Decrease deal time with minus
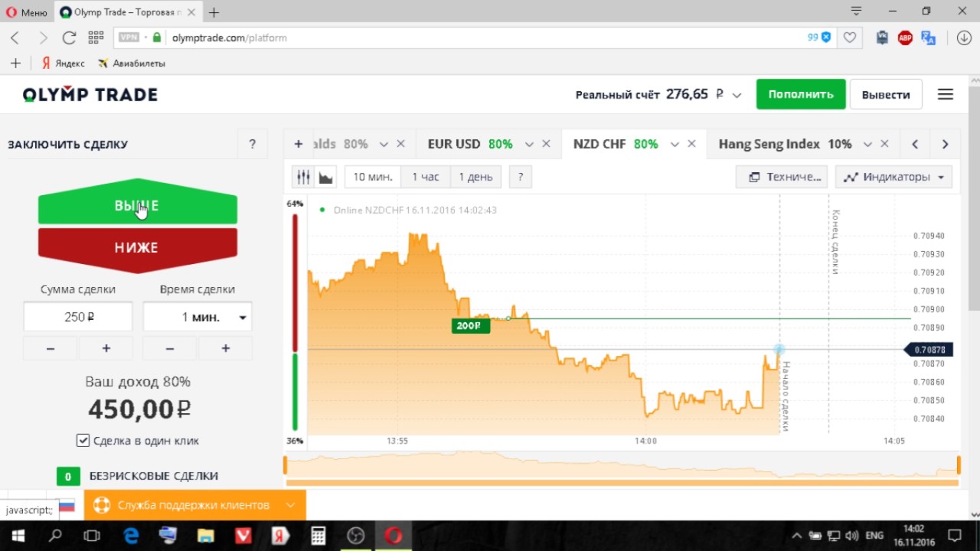The height and width of the screenshot is (551, 980). pos(170,348)
